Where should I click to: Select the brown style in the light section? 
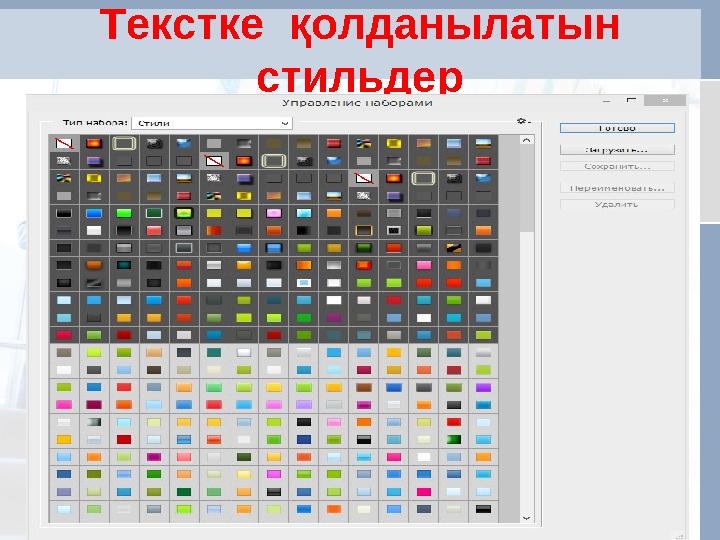pos(364,388)
